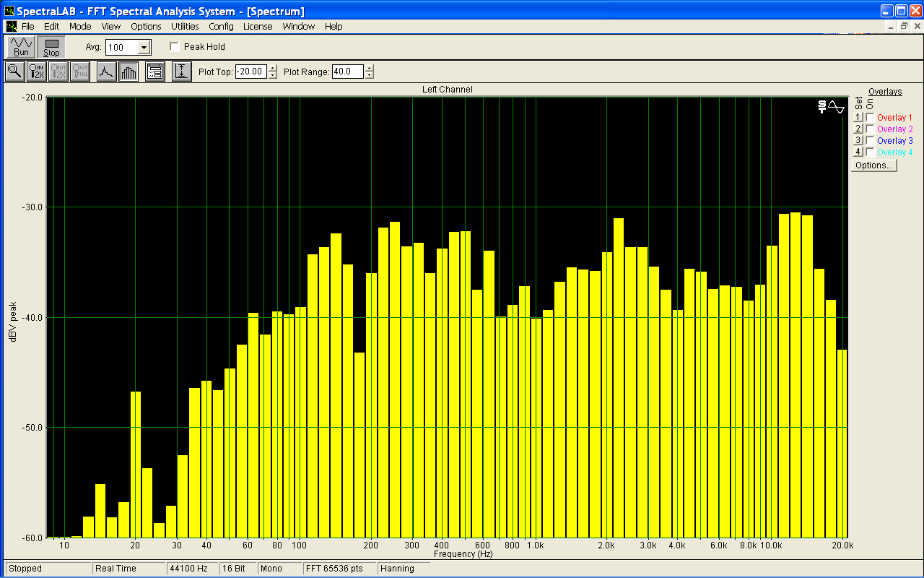
Task: Click the Avg value field showing 100
Action: (121, 48)
